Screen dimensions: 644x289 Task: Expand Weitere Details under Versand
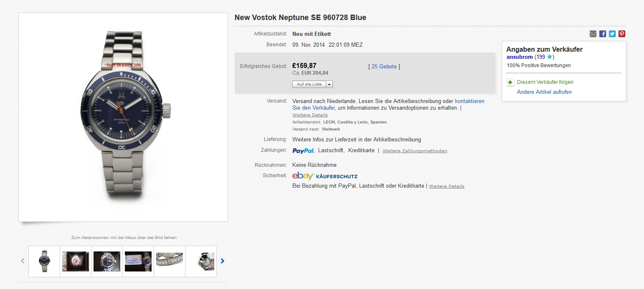[x=310, y=115]
